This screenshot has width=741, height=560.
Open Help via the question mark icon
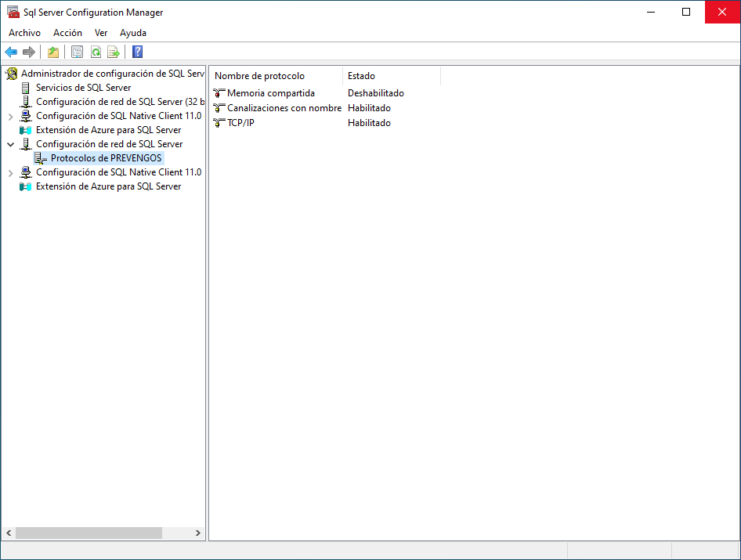(x=138, y=52)
